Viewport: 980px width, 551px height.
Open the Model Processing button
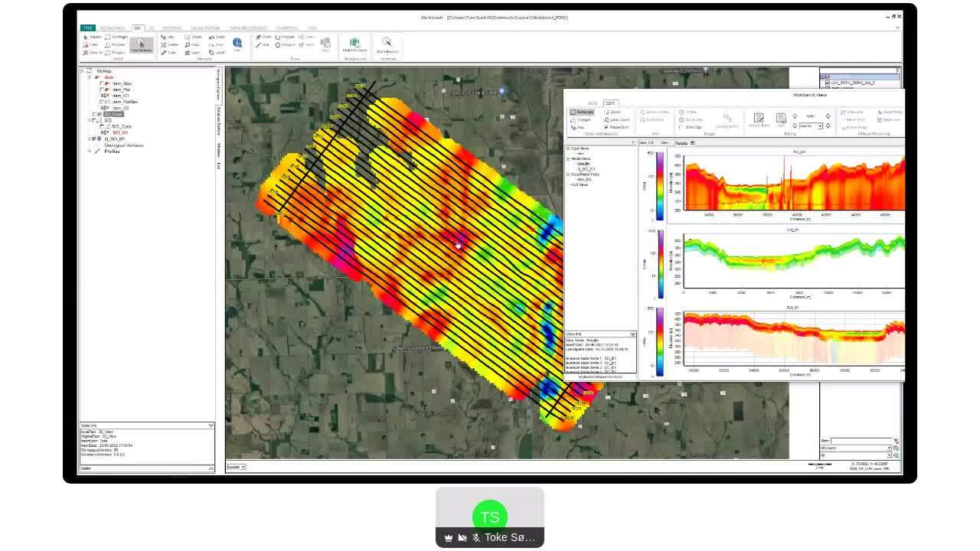click(354, 44)
